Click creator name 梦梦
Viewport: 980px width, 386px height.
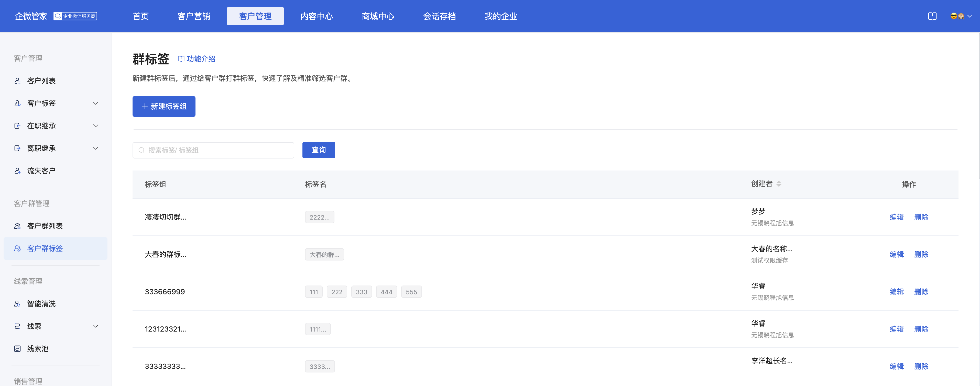point(758,211)
